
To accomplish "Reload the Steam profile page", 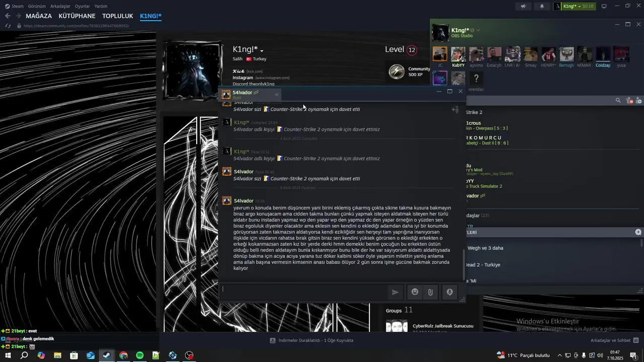I will [x=8, y=26].
